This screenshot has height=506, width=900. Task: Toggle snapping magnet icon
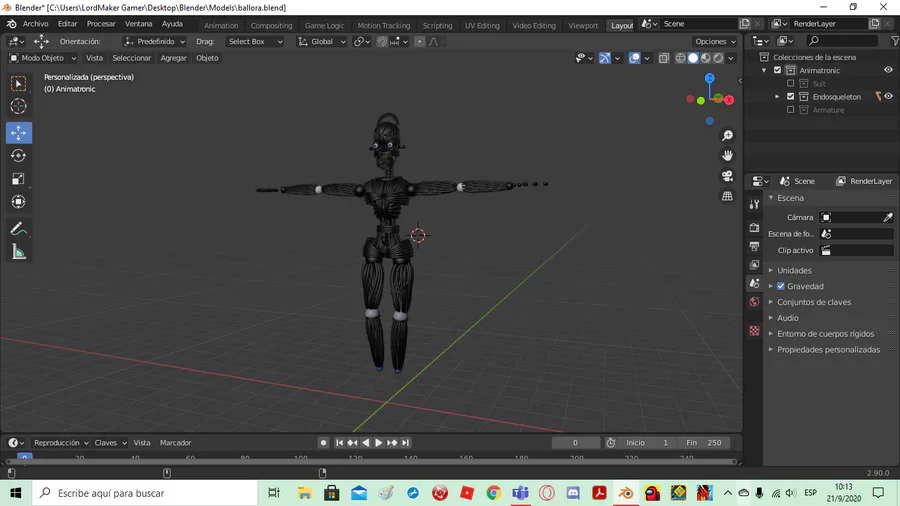(x=382, y=41)
